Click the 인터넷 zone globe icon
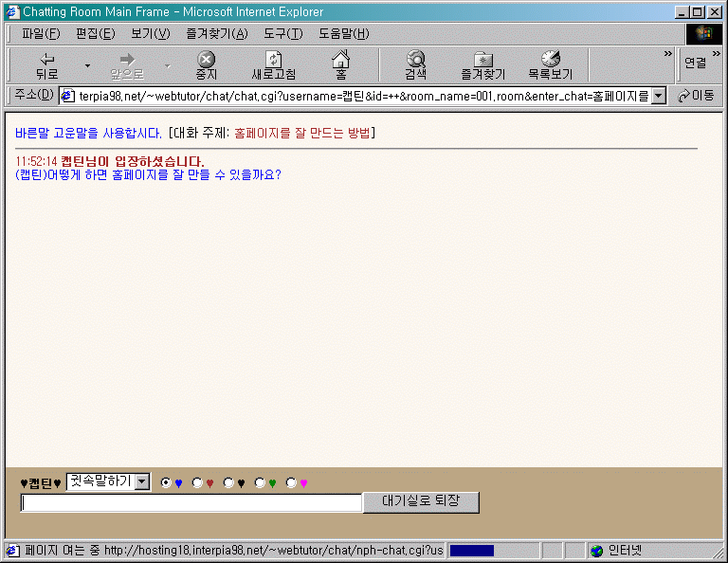The height and width of the screenshot is (563, 728). [x=596, y=551]
